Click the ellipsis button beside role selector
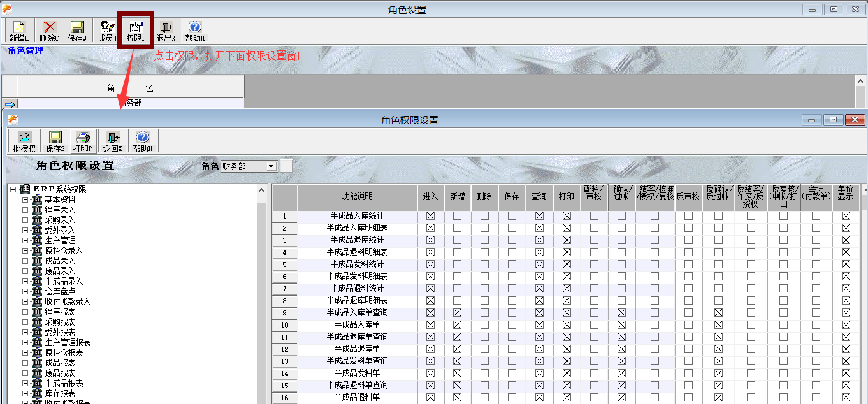868x404 pixels. point(286,166)
